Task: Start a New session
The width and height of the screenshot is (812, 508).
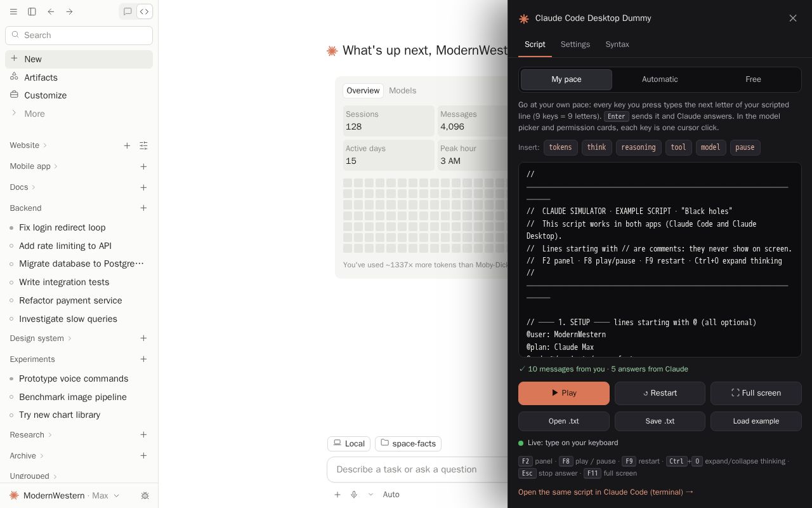Action: pyautogui.click(x=79, y=59)
